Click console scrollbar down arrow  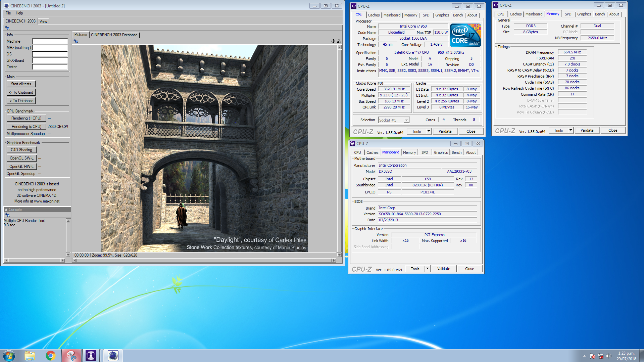[x=68, y=255]
